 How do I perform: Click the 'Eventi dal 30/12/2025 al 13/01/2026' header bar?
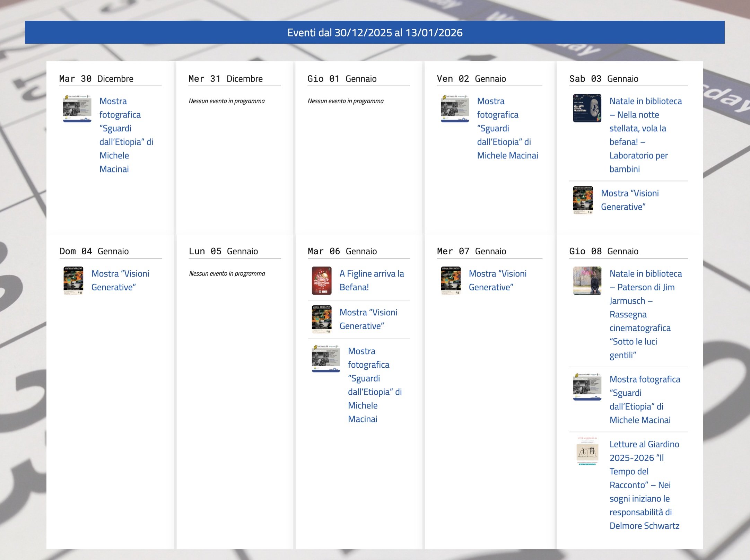[x=375, y=32]
